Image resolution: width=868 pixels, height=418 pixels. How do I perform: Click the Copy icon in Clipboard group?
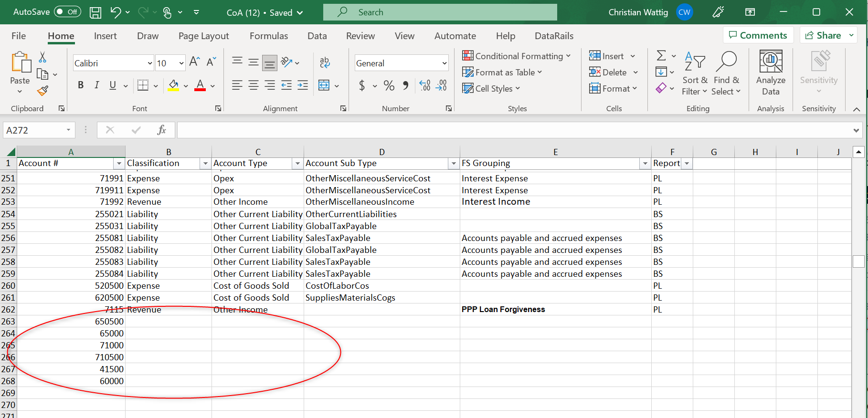[x=42, y=74]
